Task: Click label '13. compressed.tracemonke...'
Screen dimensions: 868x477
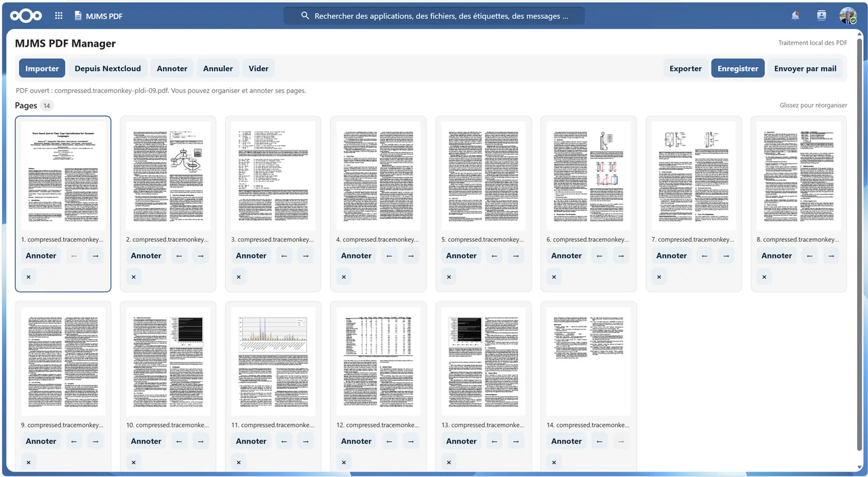Action: pyautogui.click(x=484, y=425)
